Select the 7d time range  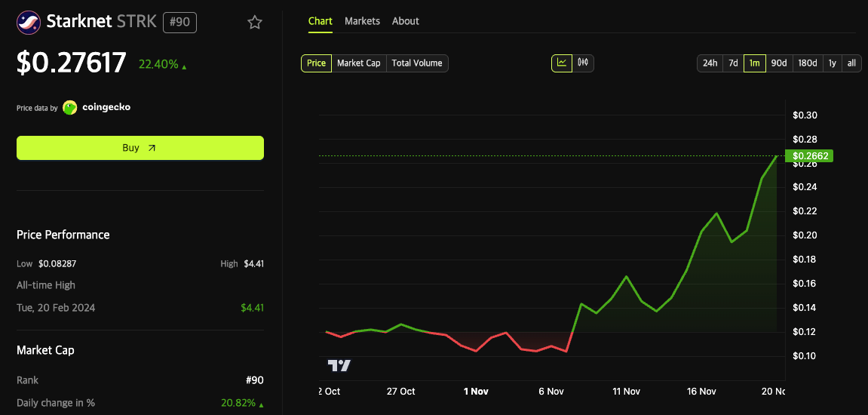[732, 63]
